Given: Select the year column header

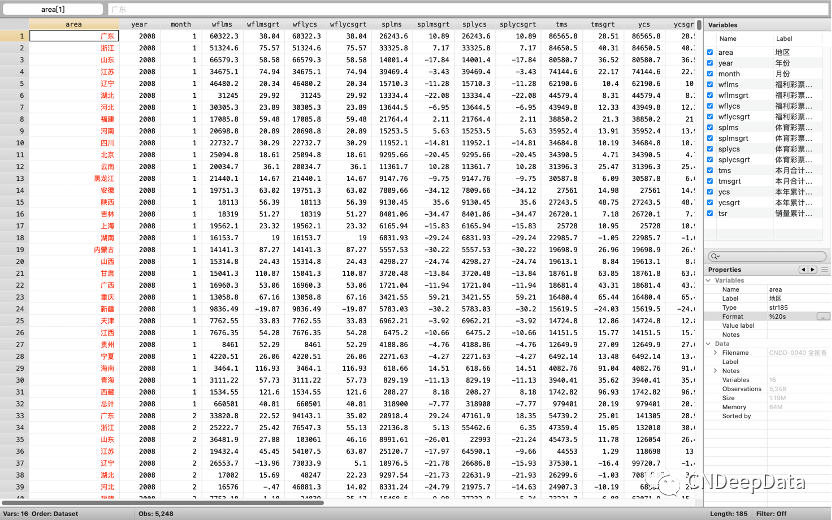Looking at the screenshot, I should click(139, 24).
